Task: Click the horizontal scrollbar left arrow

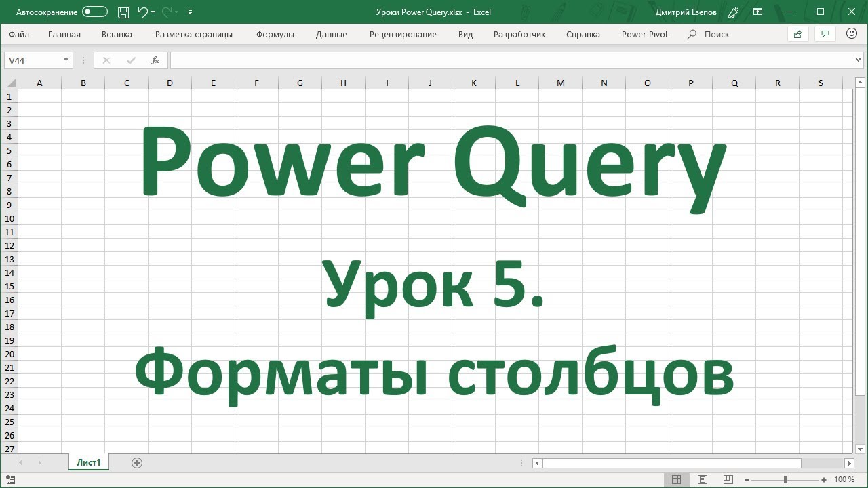Action: click(x=537, y=463)
